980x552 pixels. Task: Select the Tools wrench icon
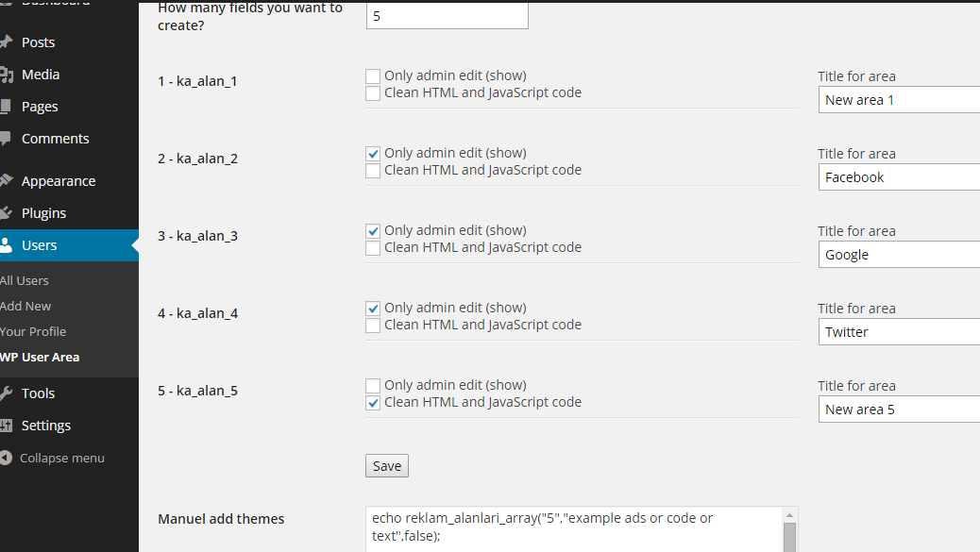tap(6, 393)
